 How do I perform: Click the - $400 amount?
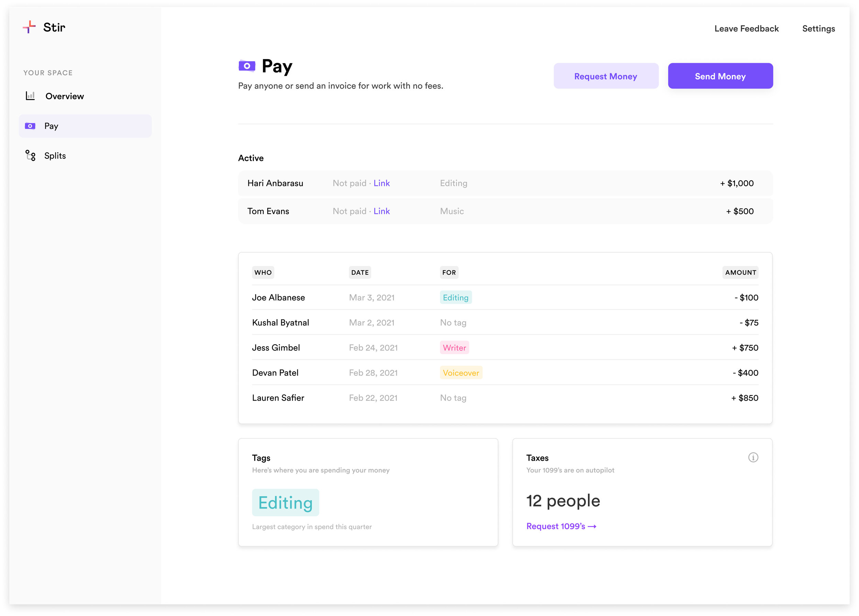pos(745,373)
